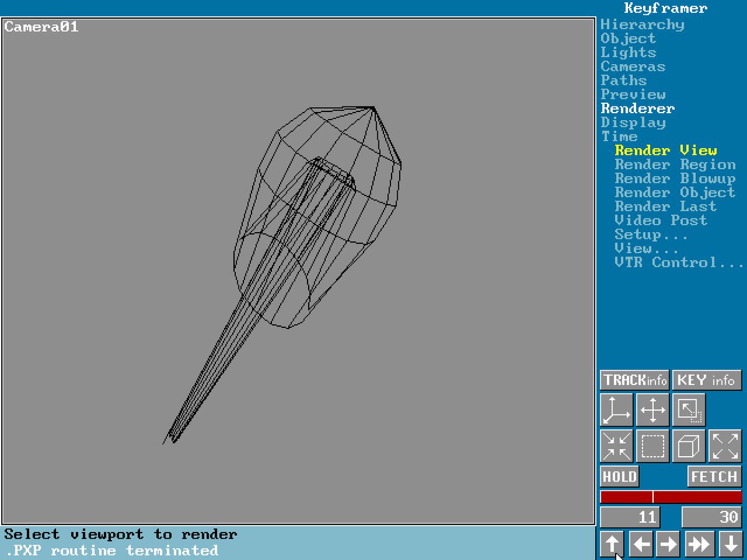Open the Time menu
This screenshot has height=560, width=747.
[619, 137]
